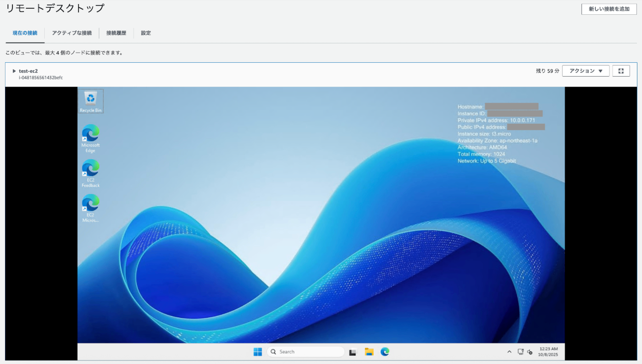The width and height of the screenshot is (642, 364).
Task: Open the Windows Start button
Action: point(258,352)
